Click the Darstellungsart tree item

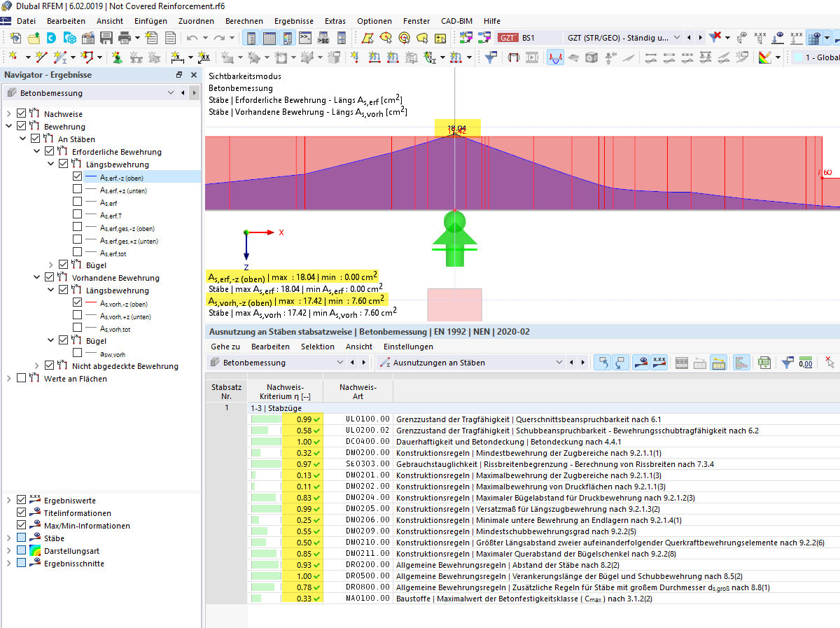[x=71, y=551]
